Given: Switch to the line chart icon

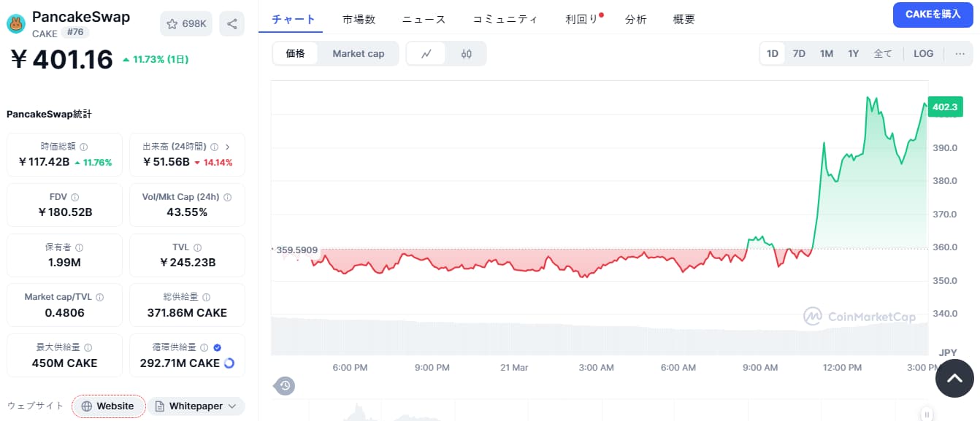Looking at the screenshot, I should 426,53.
